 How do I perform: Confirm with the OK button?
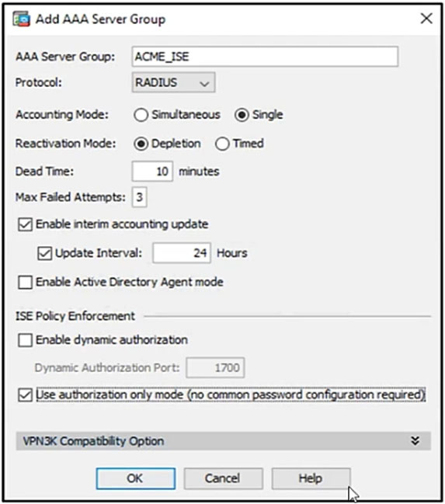tap(136, 478)
